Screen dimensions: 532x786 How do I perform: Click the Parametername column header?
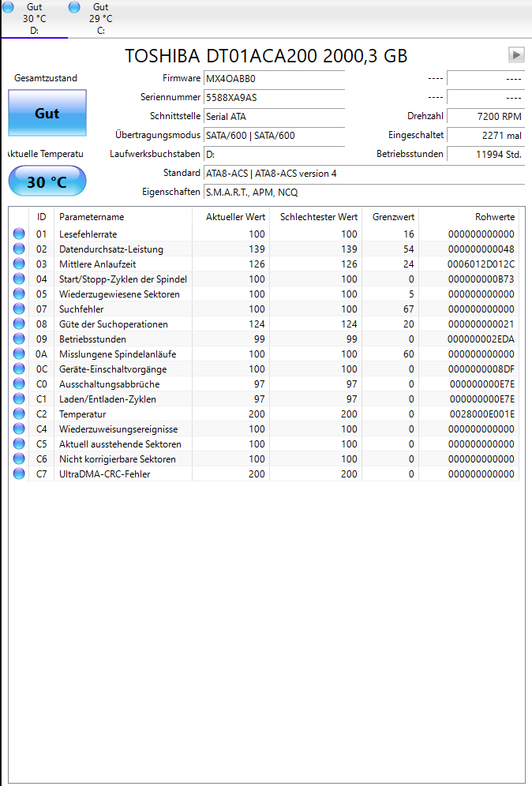(x=123, y=217)
